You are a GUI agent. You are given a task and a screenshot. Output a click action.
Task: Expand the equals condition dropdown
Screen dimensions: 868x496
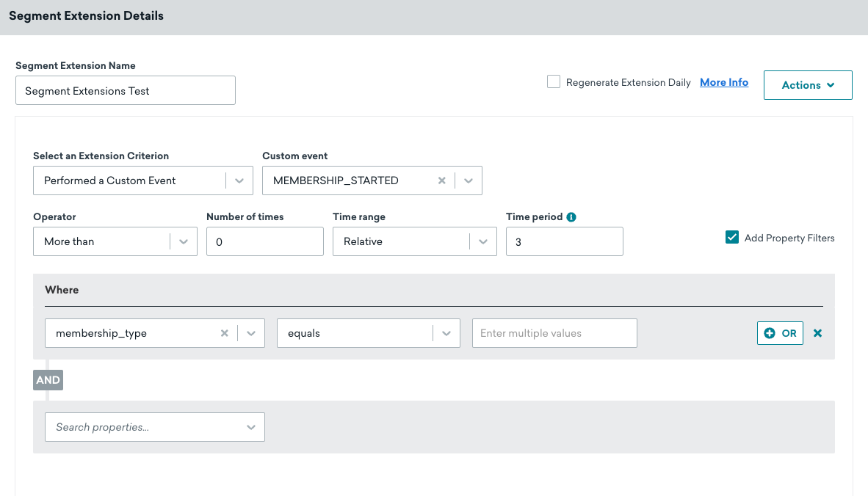(446, 332)
